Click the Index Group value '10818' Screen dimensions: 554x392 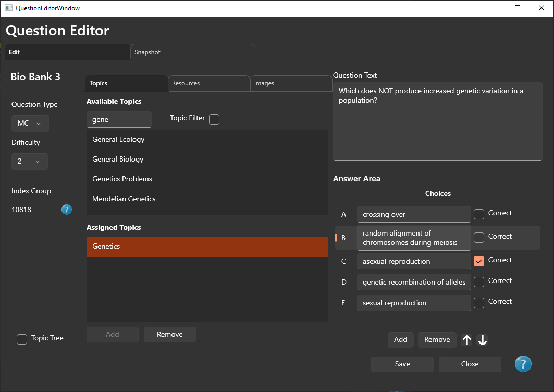point(21,210)
